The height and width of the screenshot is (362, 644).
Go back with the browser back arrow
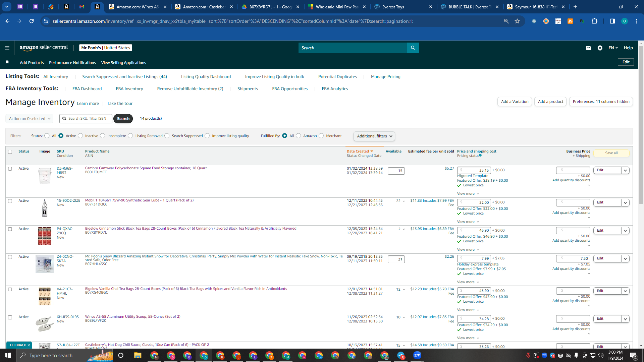[x=7, y=21]
